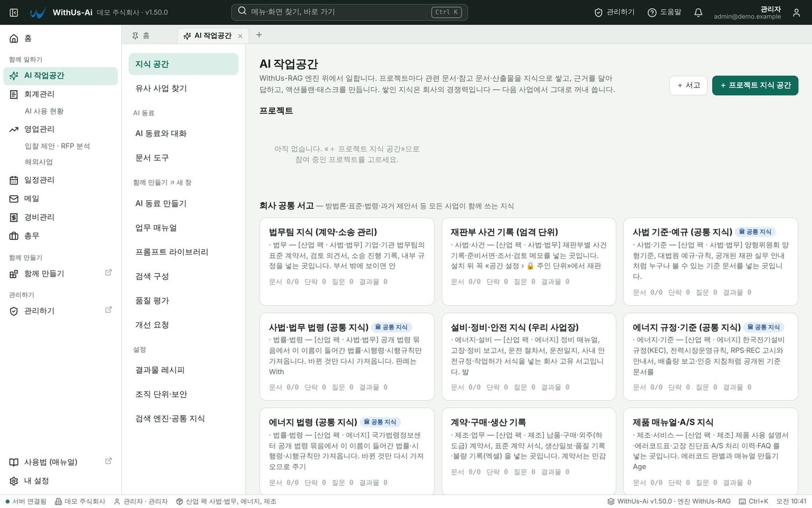Click 서버 연결됨 status indicator

pos(26,501)
